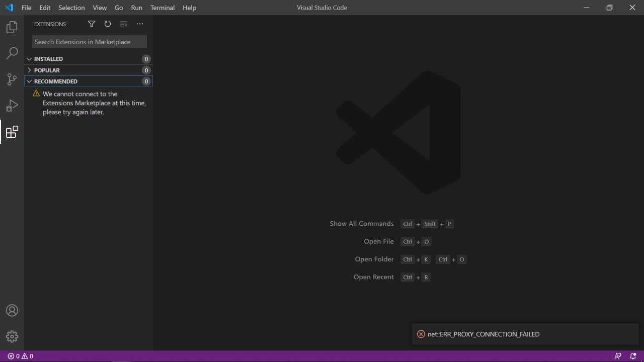Viewport: 644px width, 362px height.
Task: Minimize the VS Code window
Action: (586, 8)
